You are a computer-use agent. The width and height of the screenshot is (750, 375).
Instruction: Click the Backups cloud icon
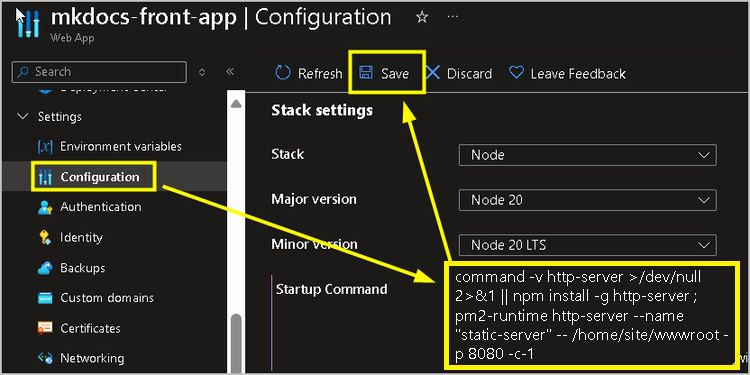click(45, 268)
